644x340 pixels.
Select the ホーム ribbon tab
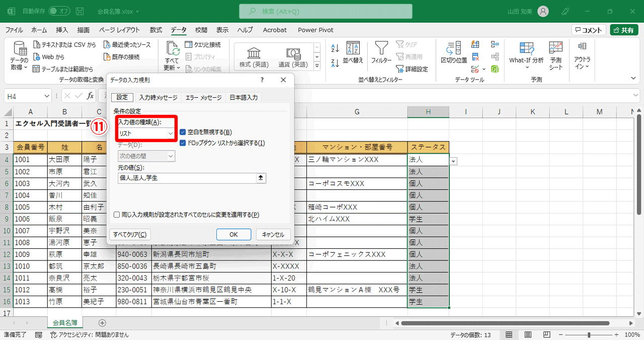(39, 30)
